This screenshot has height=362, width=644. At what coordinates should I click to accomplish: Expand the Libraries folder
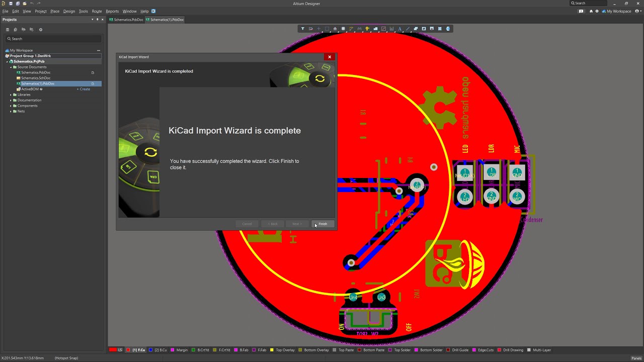click(x=11, y=95)
